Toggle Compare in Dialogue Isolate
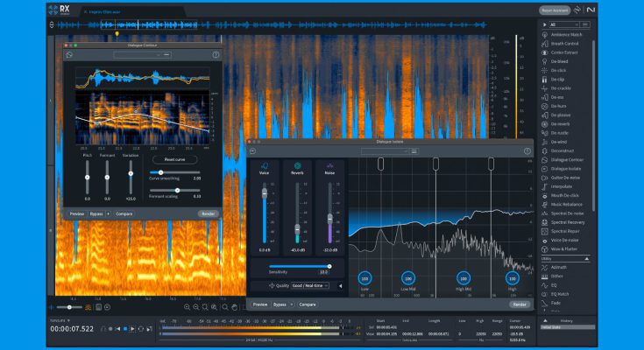This screenshot has width=644, height=350. pos(308,304)
